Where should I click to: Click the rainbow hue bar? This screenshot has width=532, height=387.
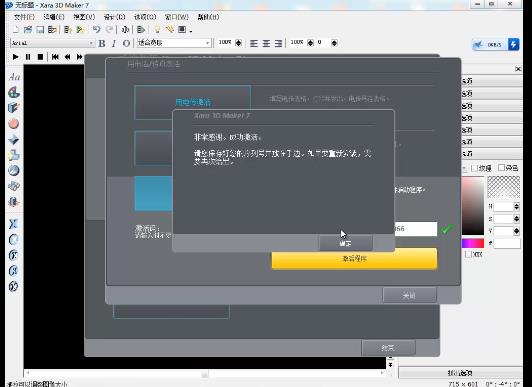(473, 243)
